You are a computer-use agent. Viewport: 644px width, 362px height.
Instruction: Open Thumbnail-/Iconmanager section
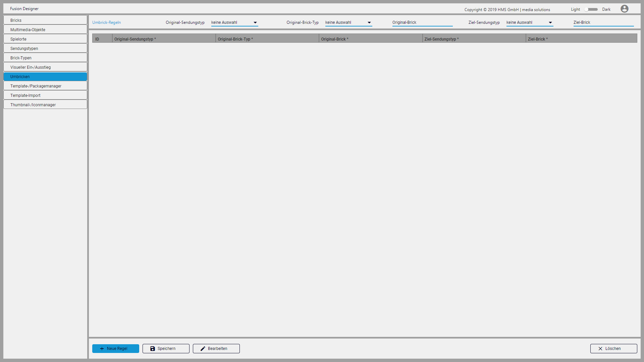(45, 105)
